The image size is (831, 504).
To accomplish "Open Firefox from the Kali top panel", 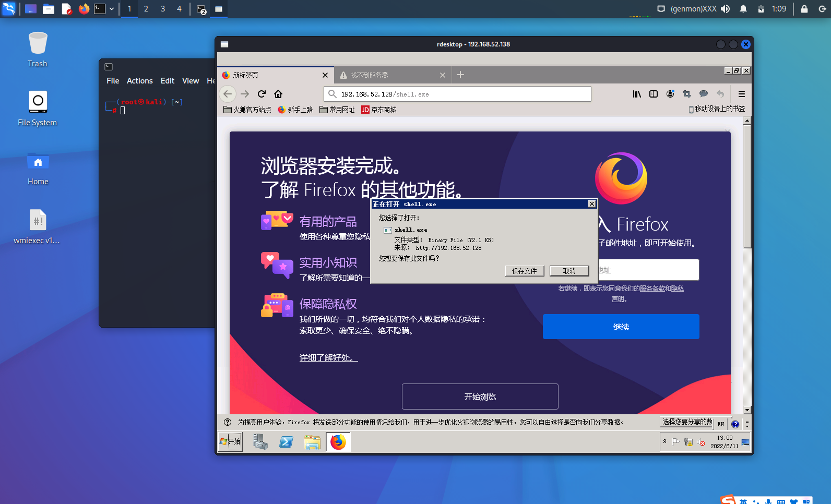I will pos(84,9).
